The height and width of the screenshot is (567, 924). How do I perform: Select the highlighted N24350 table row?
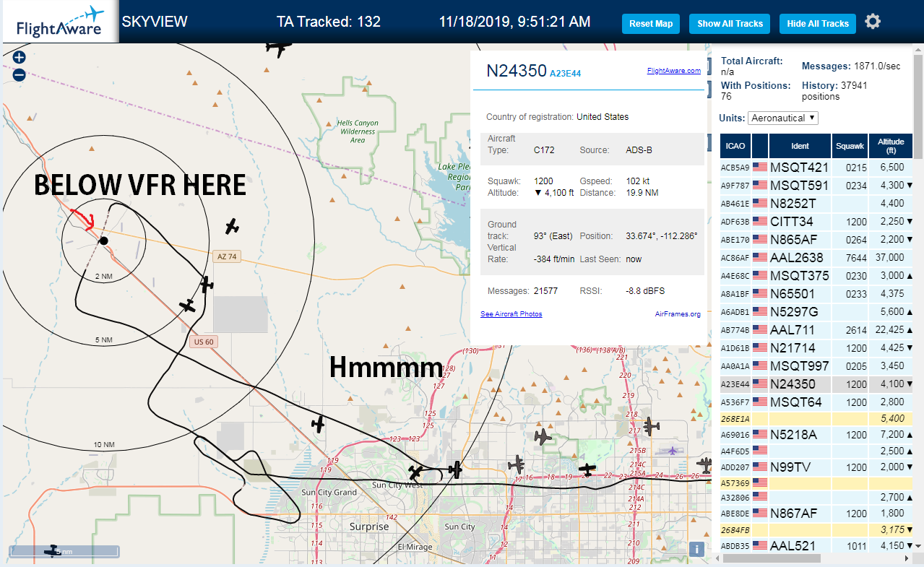816,384
